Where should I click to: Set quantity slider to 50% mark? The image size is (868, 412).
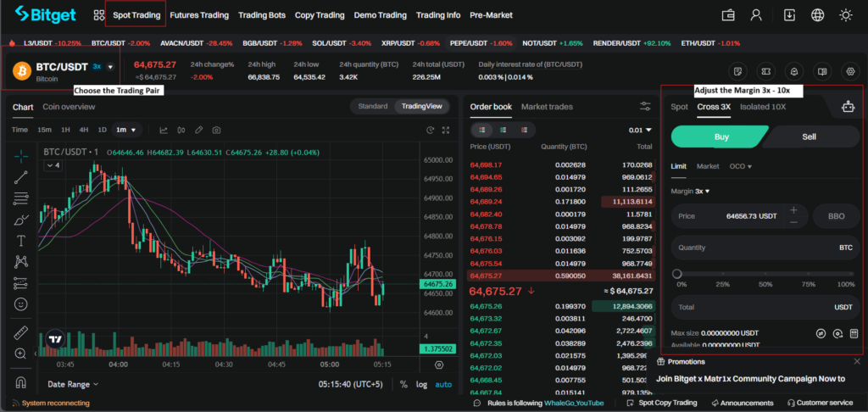[x=765, y=274]
